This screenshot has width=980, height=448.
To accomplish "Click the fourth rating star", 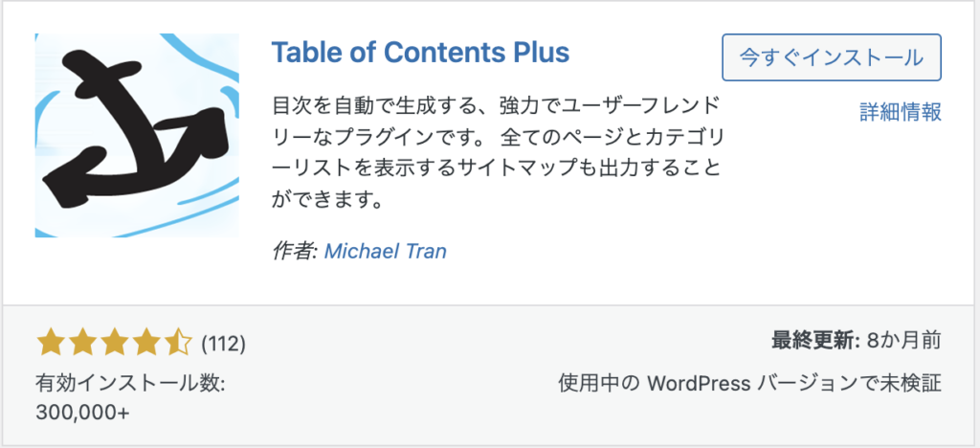I will (x=146, y=341).
